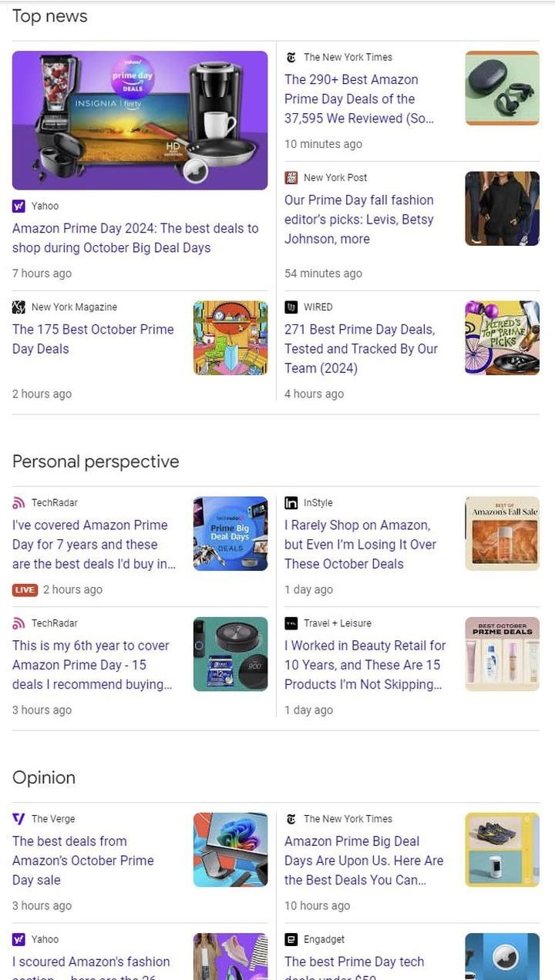
Task: Click the New York Magazine source icon
Action: point(18,307)
